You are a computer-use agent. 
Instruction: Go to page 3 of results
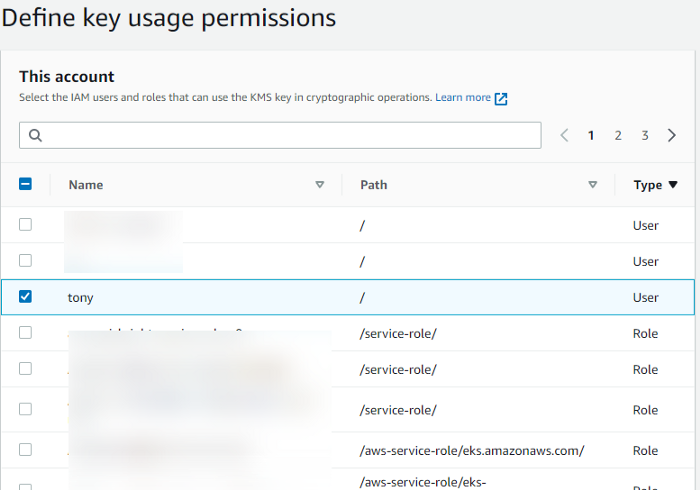[645, 136]
